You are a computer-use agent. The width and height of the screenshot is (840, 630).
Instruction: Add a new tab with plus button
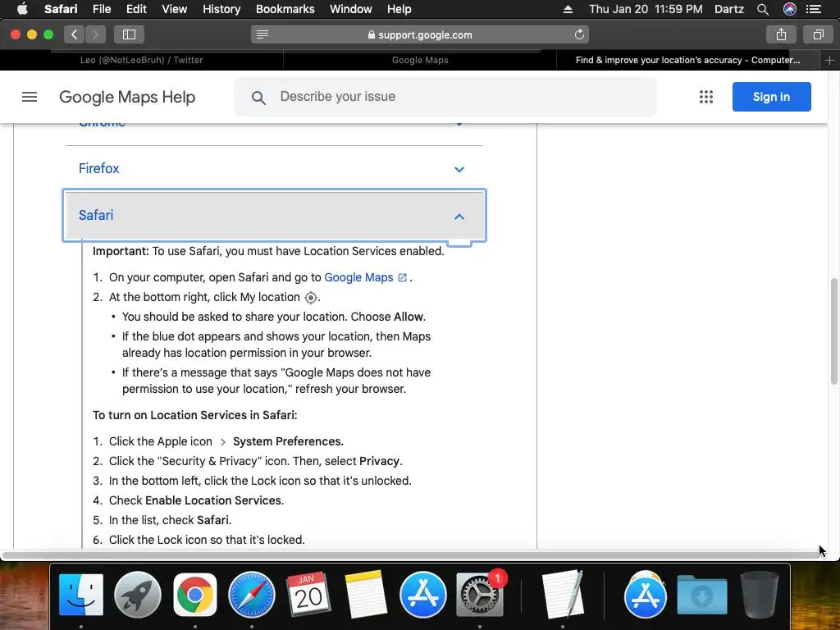829,61
